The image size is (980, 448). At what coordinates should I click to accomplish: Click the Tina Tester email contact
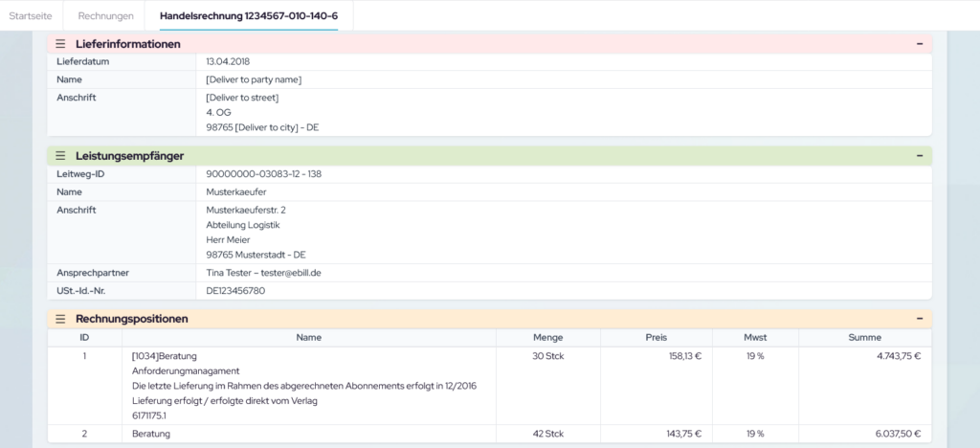point(263,273)
